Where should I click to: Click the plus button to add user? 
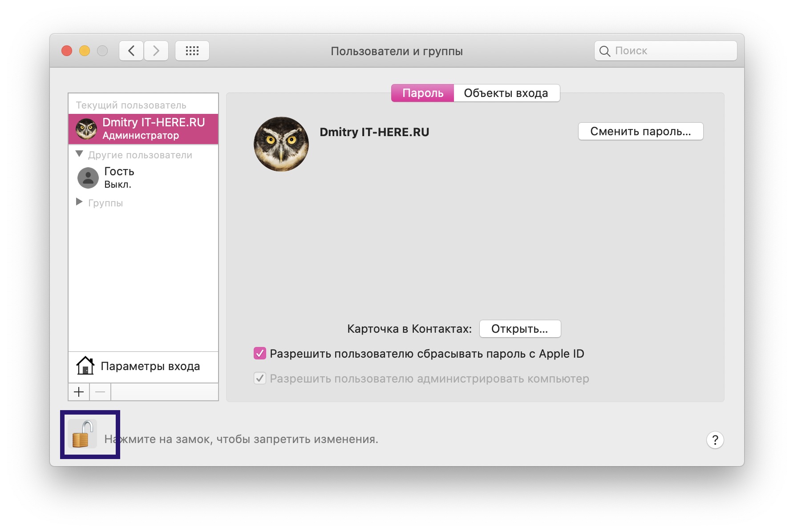tap(79, 392)
